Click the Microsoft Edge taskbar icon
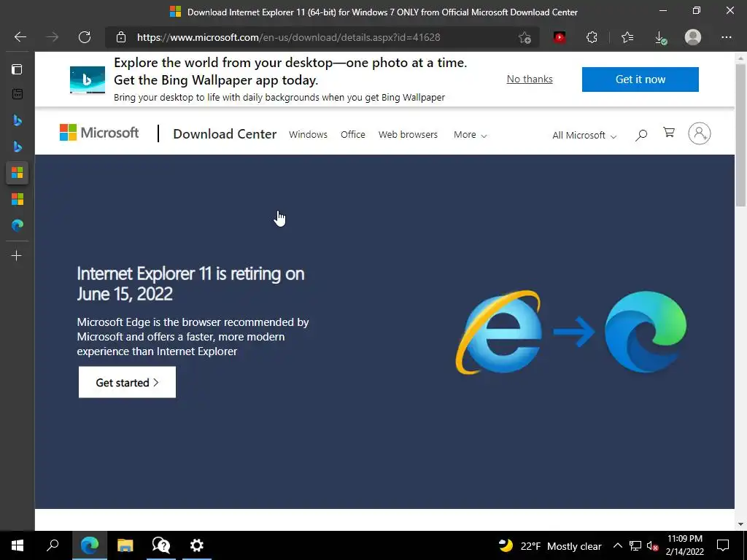Viewport: 747px width, 560px height. point(89,545)
